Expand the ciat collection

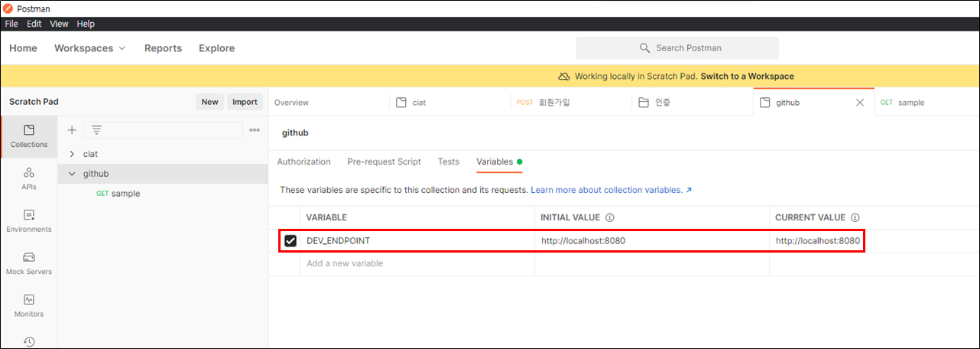point(72,154)
